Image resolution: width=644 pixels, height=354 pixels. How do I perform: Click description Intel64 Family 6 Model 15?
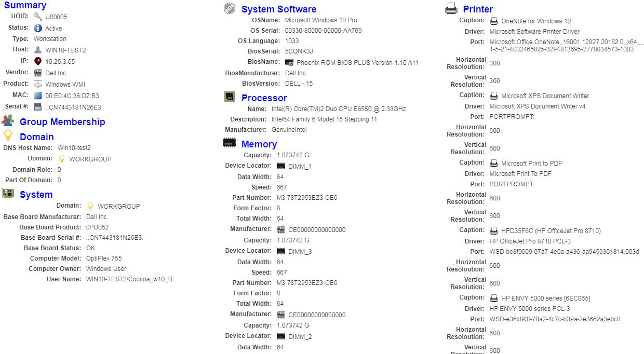point(325,119)
